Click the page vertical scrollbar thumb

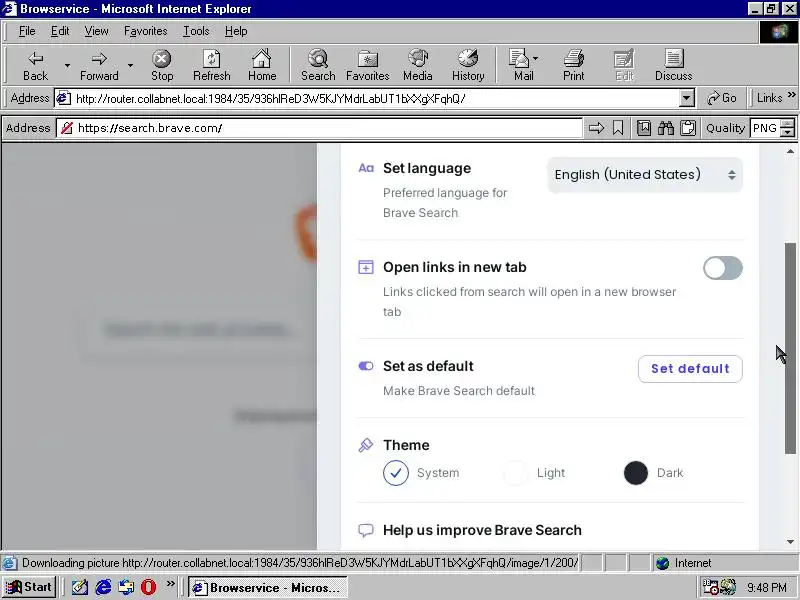(x=790, y=348)
